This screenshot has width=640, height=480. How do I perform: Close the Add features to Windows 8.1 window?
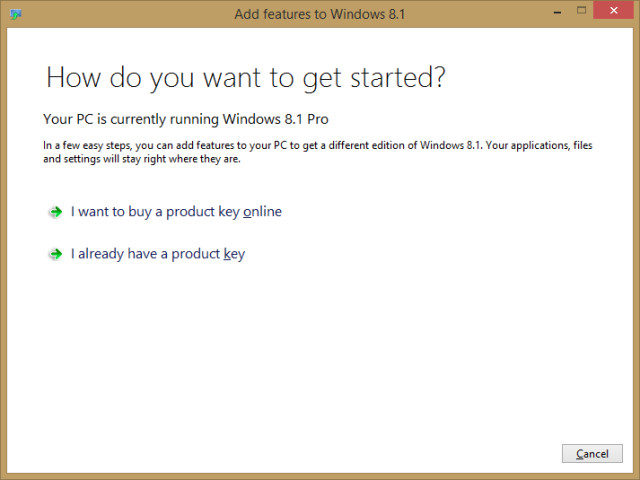(613, 10)
